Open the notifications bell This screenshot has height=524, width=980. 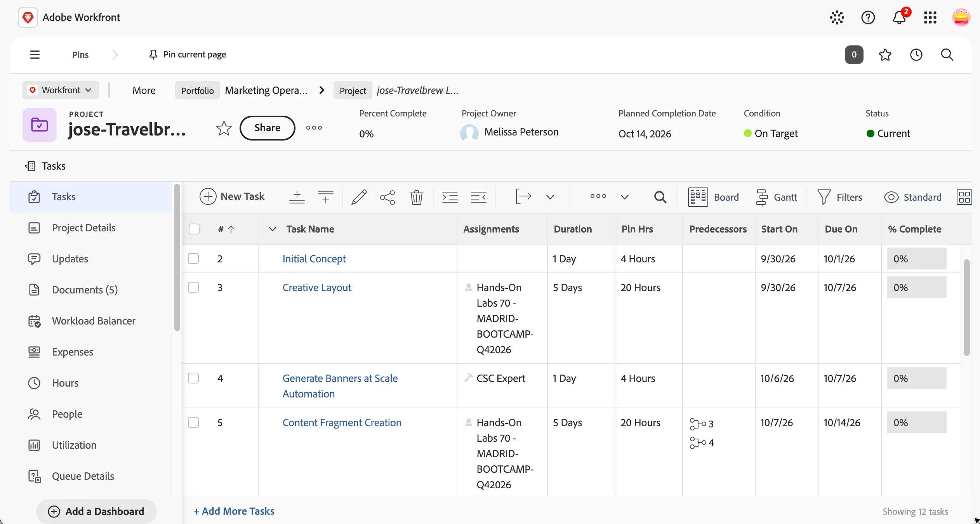[899, 17]
